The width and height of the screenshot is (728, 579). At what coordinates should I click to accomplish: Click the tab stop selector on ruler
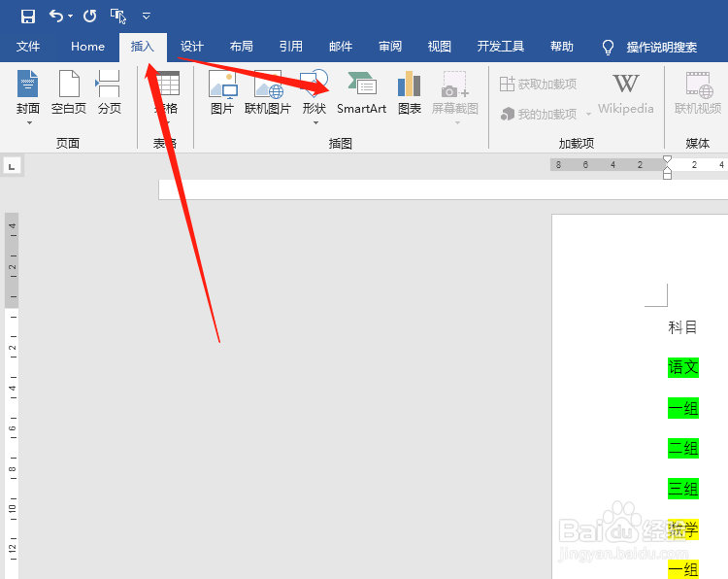12,166
